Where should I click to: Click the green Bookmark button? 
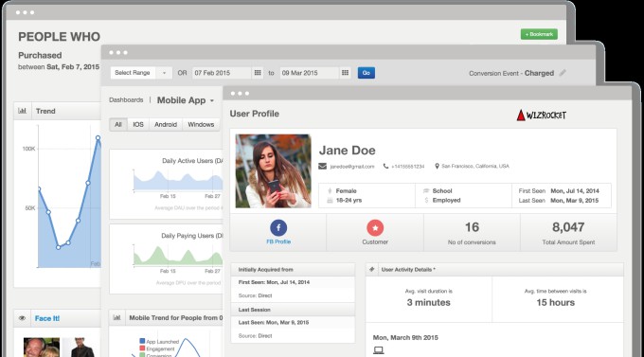pyautogui.click(x=539, y=34)
